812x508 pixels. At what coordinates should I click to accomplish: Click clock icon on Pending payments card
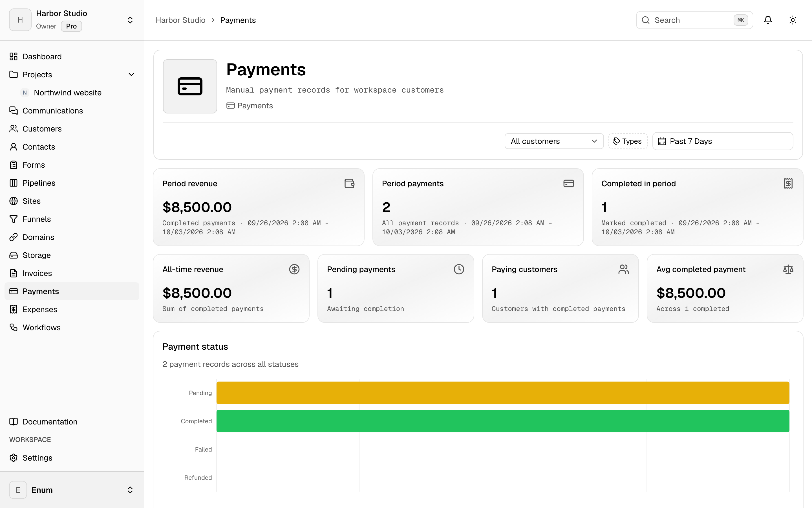(459, 269)
